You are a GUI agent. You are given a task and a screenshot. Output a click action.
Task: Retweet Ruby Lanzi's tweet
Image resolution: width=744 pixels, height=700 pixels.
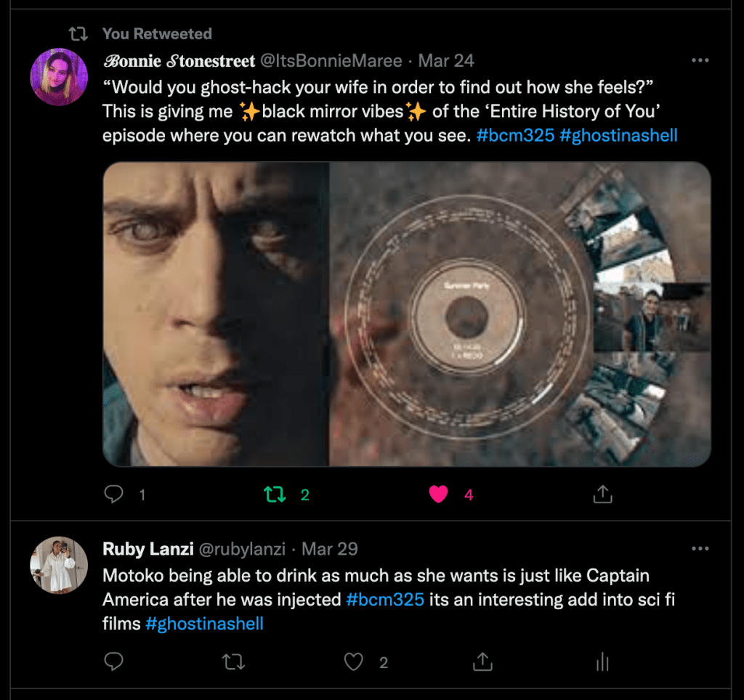[x=234, y=662]
